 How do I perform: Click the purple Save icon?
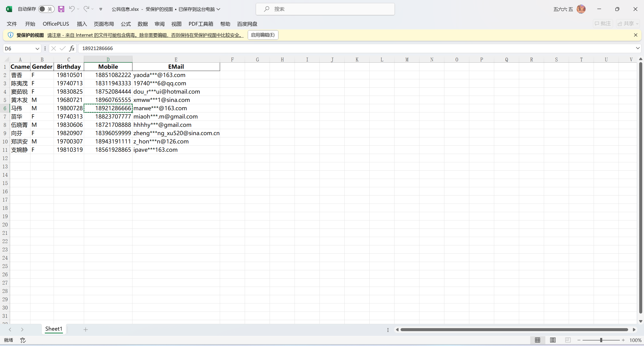(61, 9)
